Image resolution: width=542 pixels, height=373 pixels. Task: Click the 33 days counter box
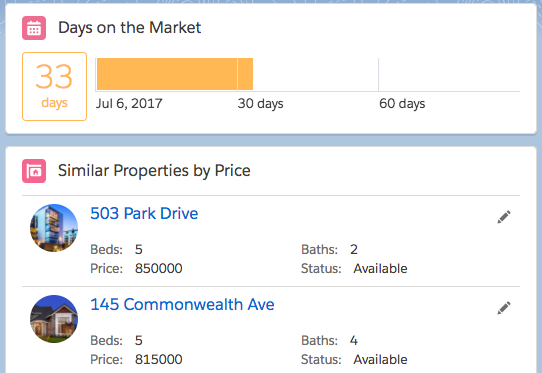click(54, 86)
